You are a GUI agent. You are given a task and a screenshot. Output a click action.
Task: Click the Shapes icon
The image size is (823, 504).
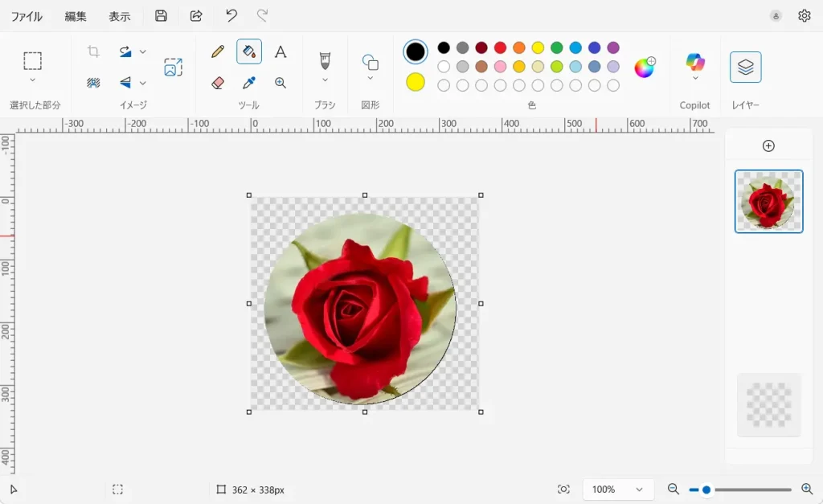point(370,62)
